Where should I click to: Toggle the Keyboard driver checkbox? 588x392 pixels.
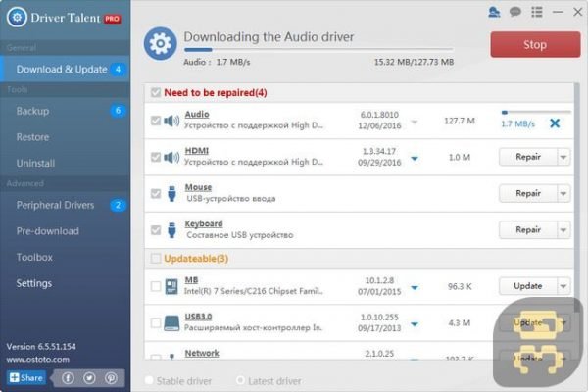156,230
